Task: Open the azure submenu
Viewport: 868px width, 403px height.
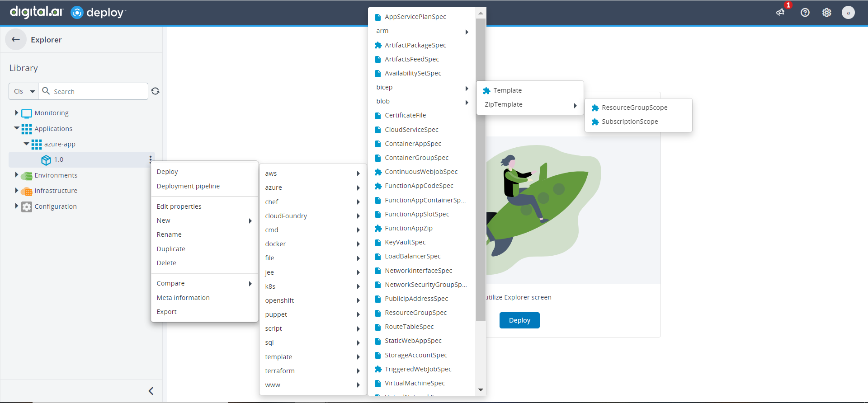Action: [x=313, y=187]
